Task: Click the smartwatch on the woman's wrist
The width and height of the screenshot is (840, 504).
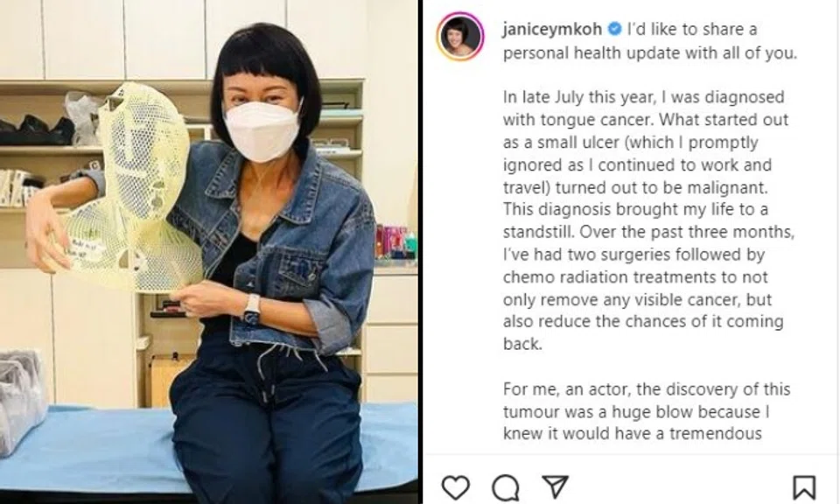Action: click(252, 309)
